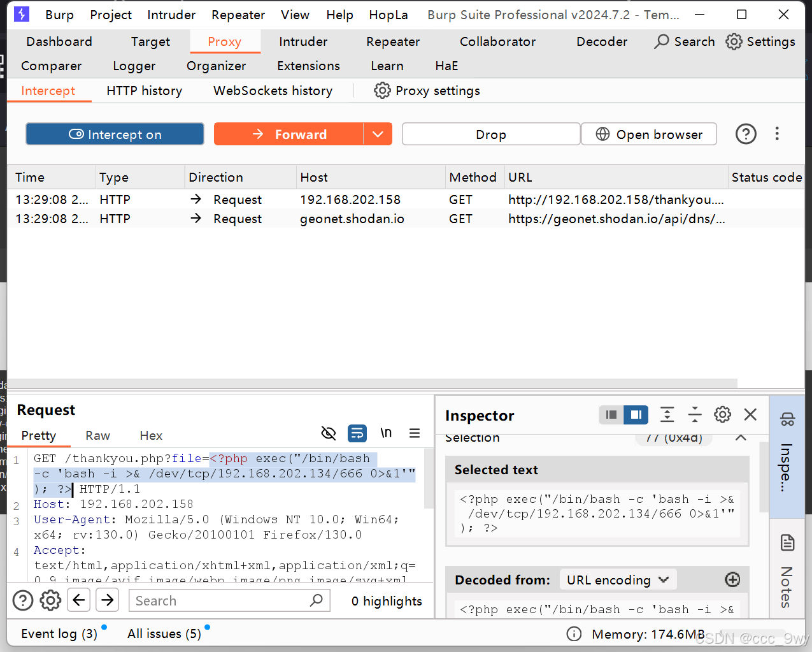Collapse all Inspector sections icon

click(x=695, y=415)
